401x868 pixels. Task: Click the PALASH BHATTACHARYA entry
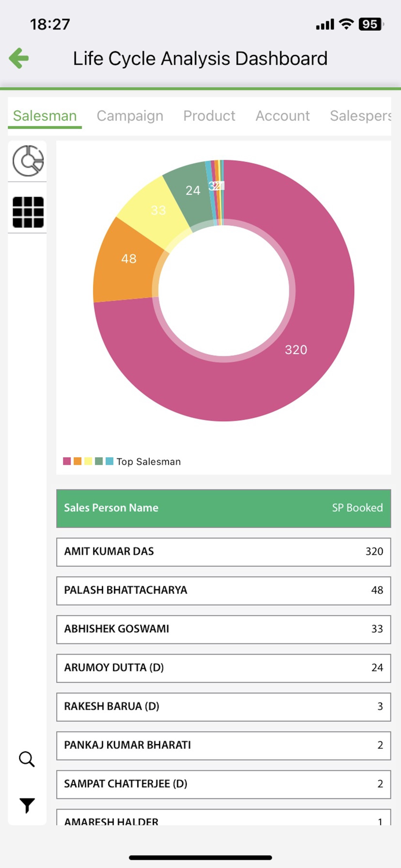coord(223,590)
